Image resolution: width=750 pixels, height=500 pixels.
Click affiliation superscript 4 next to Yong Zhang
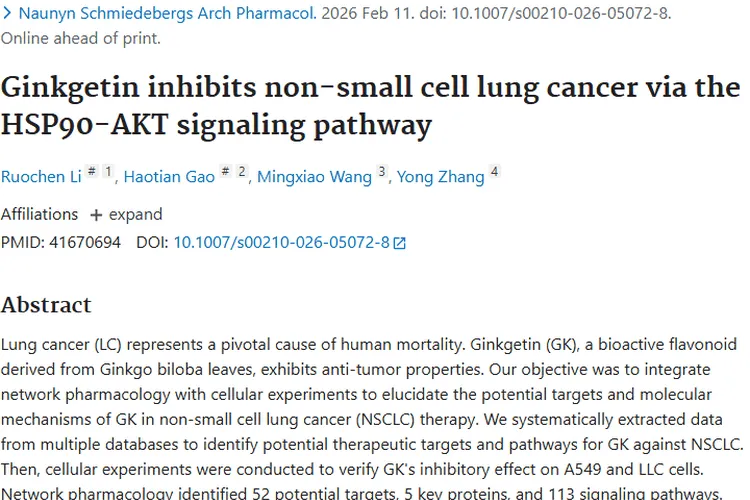tap(494, 172)
